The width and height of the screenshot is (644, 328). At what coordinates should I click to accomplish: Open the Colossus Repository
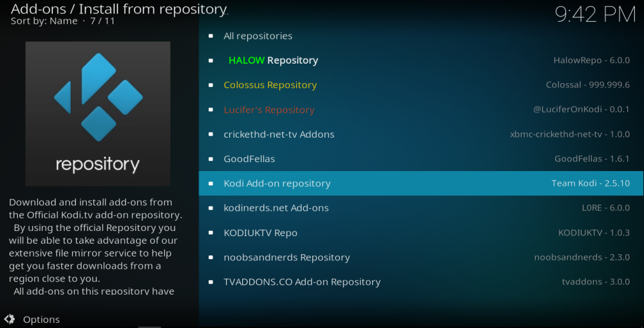[x=270, y=85]
